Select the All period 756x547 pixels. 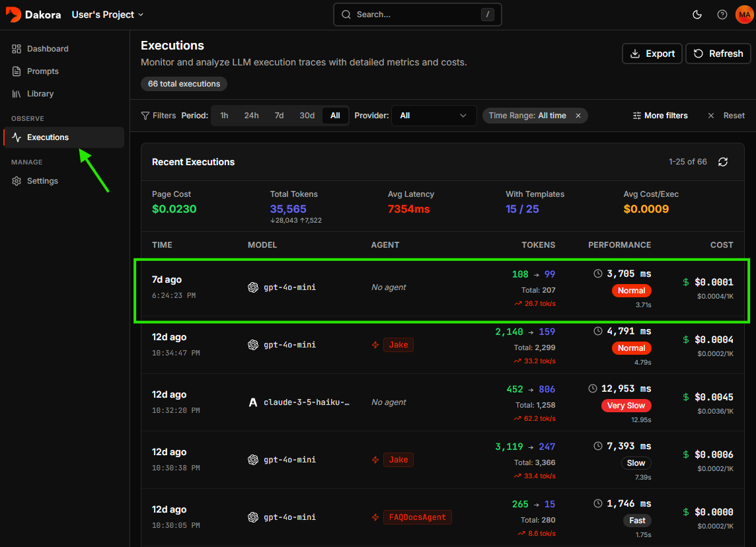pos(335,116)
